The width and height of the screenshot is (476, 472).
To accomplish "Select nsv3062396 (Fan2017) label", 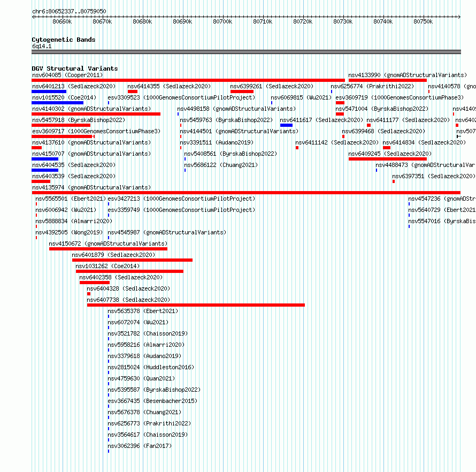I will 140,446.
